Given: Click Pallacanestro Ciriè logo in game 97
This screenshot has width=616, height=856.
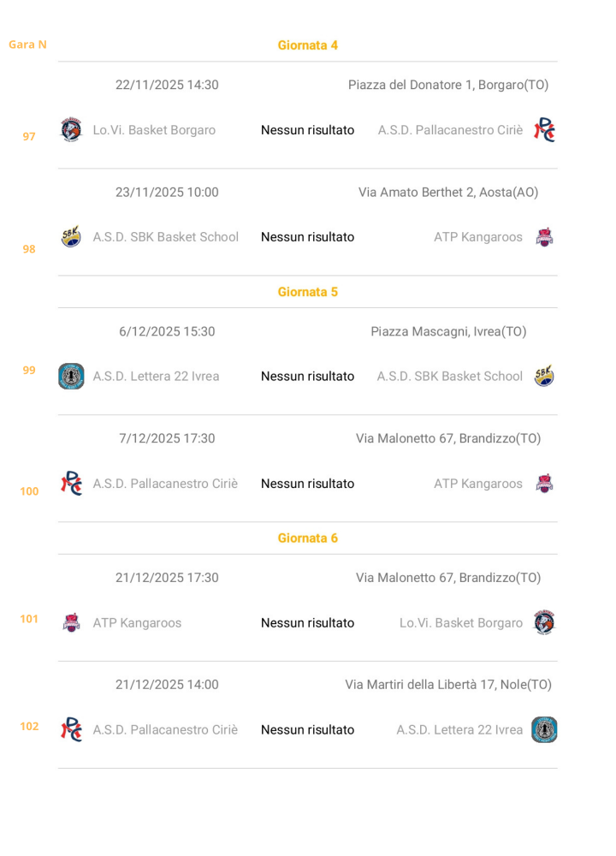Looking at the screenshot, I should coord(544,130).
